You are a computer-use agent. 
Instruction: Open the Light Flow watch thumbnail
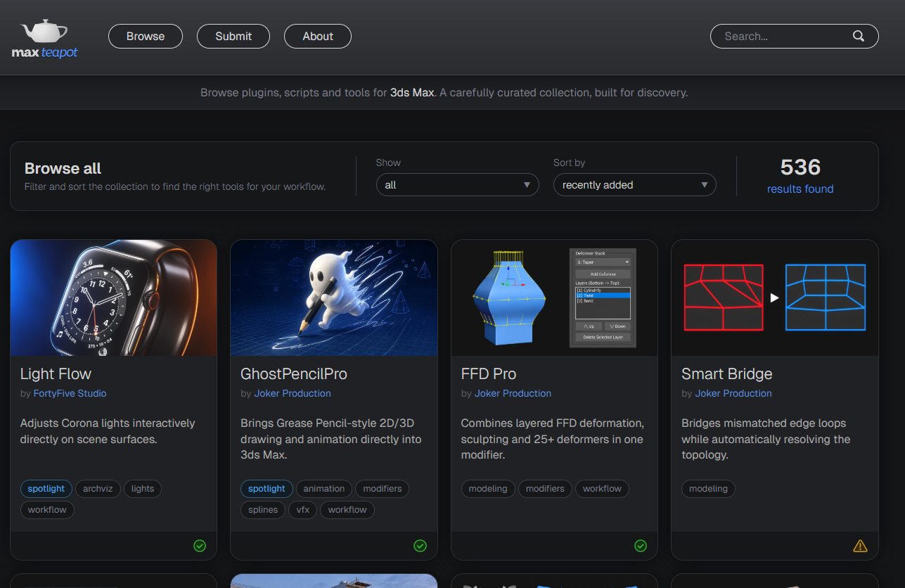[x=114, y=298]
